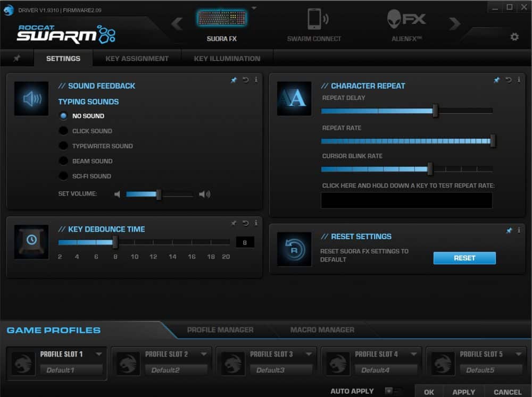The width and height of the screenshot is (532, 397).
Task: Open the Profile Slot 5 dropdown
Action: pyautogui.click(x=518, y=354)
